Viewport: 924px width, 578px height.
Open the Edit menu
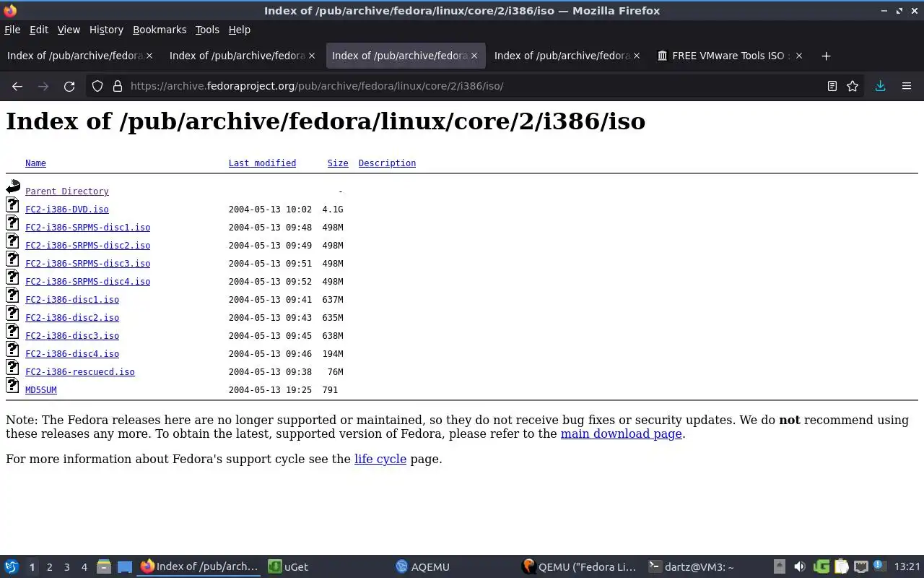coord(39,30)
